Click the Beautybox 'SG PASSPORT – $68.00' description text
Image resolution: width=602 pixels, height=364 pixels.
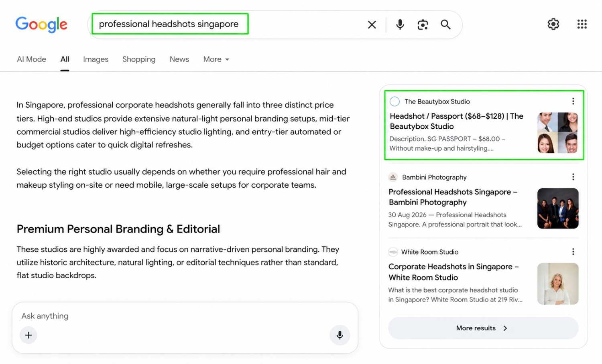point(447,144)
